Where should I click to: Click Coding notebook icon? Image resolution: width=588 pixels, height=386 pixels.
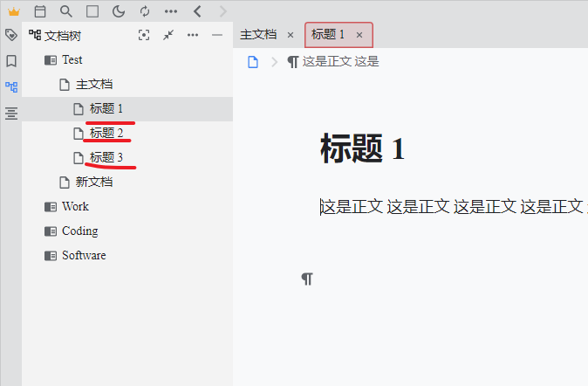(51, 231)
